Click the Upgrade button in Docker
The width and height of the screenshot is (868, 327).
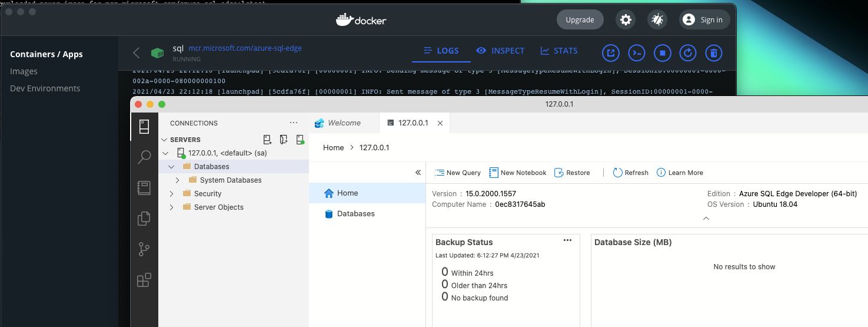(580, 19)
